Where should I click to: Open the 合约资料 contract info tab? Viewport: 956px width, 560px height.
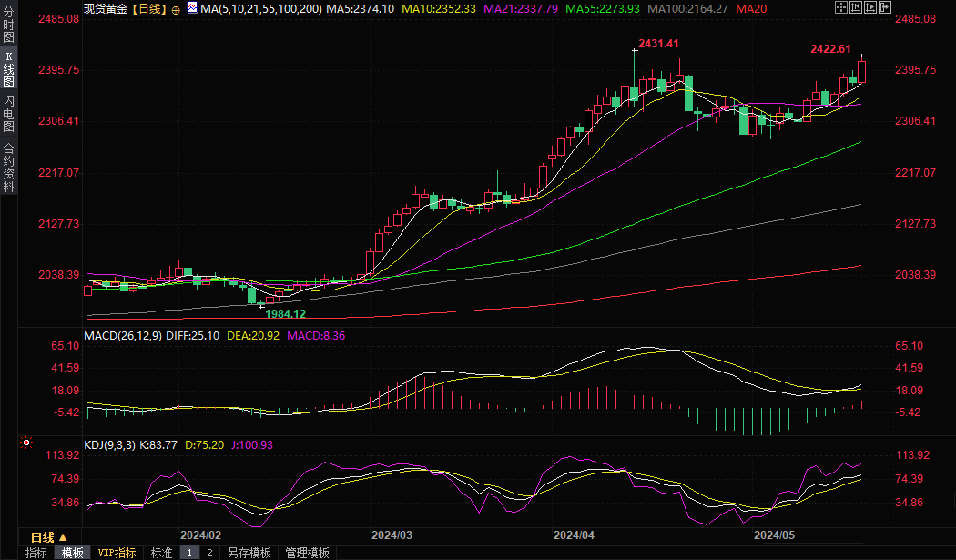coord(8,167)
